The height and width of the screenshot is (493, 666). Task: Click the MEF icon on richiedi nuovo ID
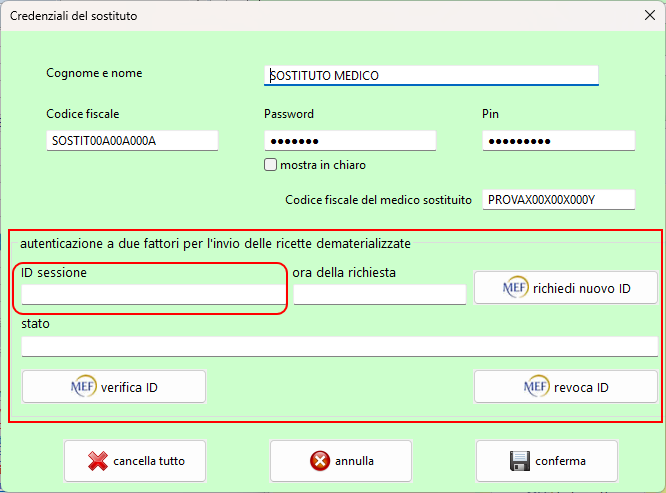pos(515,288)
